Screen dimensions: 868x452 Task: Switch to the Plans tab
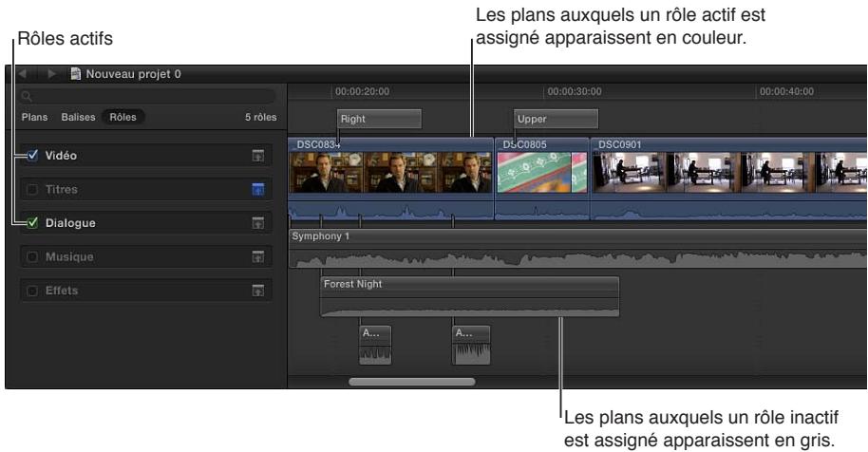[34, 118]
